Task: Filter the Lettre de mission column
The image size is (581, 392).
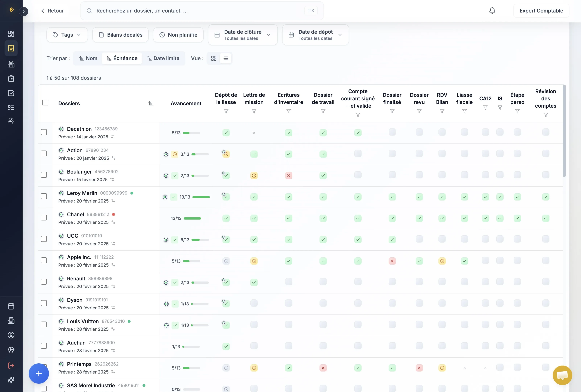Action: (254, 111)
